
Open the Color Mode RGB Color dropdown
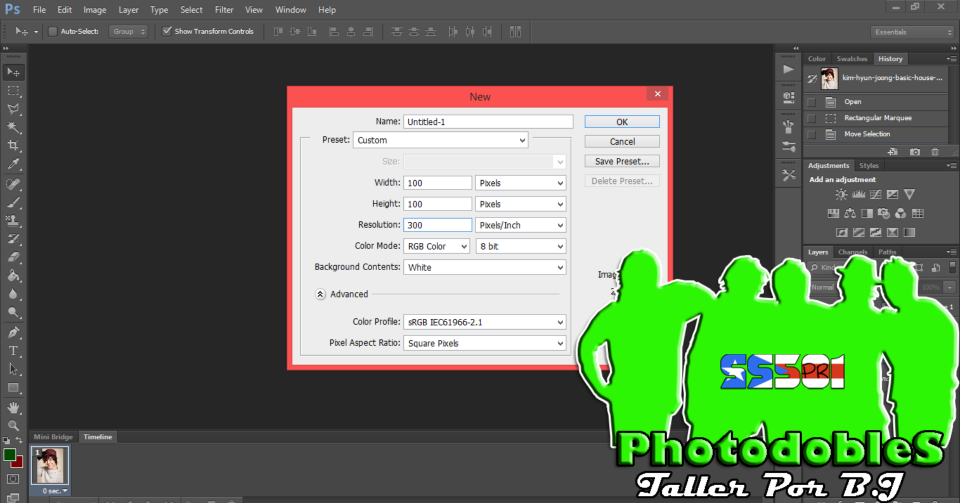437,246
